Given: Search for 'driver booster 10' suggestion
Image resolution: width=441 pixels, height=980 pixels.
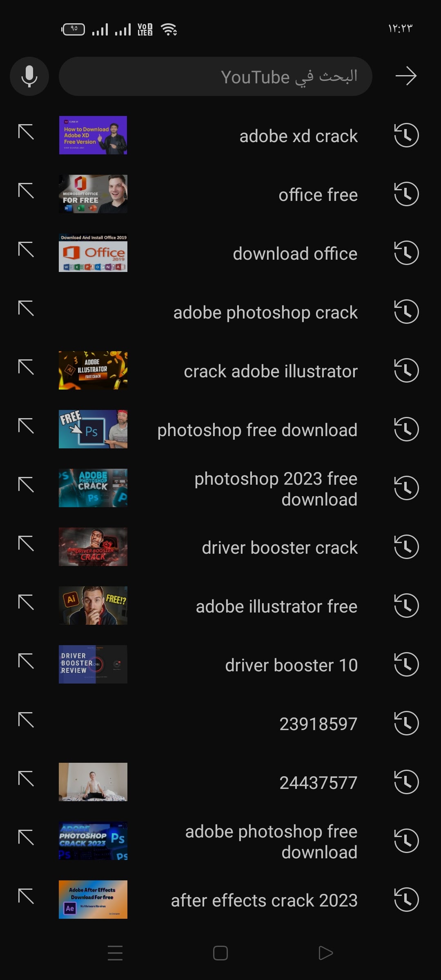Looking at the screenshot, I should (x=291, y=665).
